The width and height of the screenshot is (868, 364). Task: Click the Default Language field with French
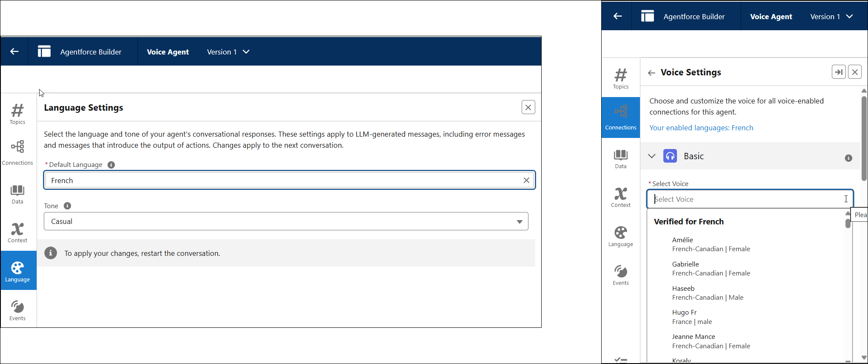pos(289,180)
